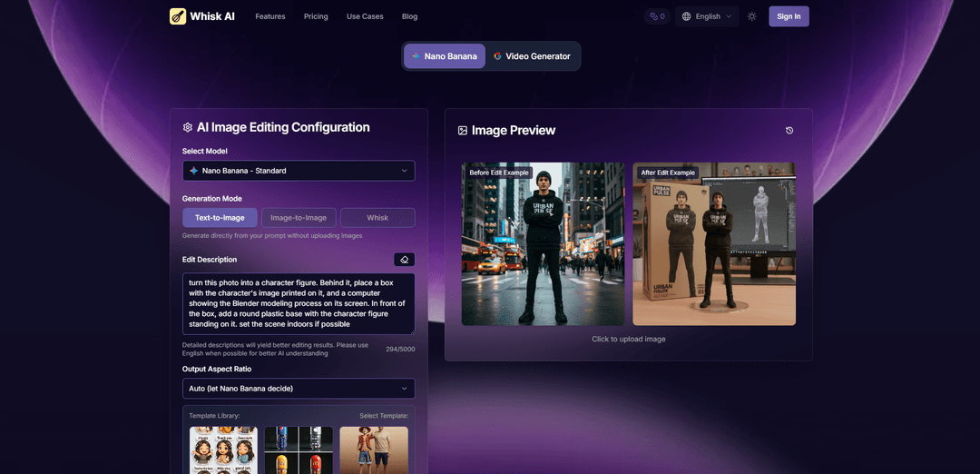Open the Pricing menu item

(x=316, y=16)
